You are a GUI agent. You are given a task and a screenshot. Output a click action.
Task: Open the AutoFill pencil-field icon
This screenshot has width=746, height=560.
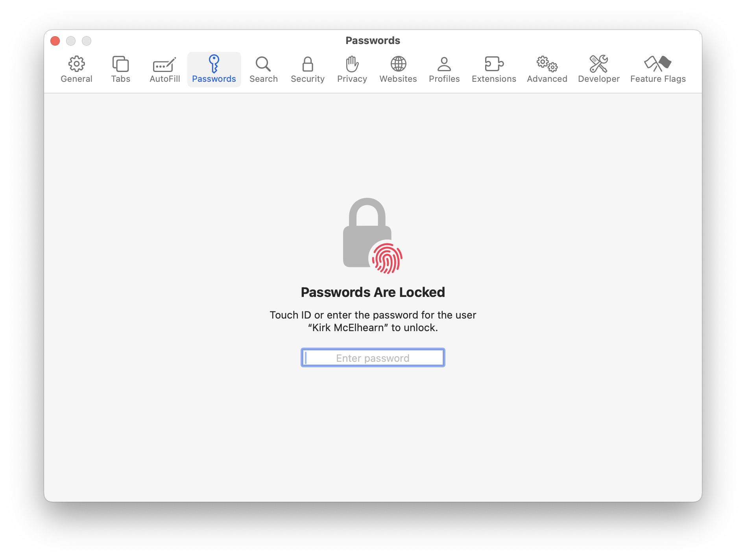click(x=164, y=64)
